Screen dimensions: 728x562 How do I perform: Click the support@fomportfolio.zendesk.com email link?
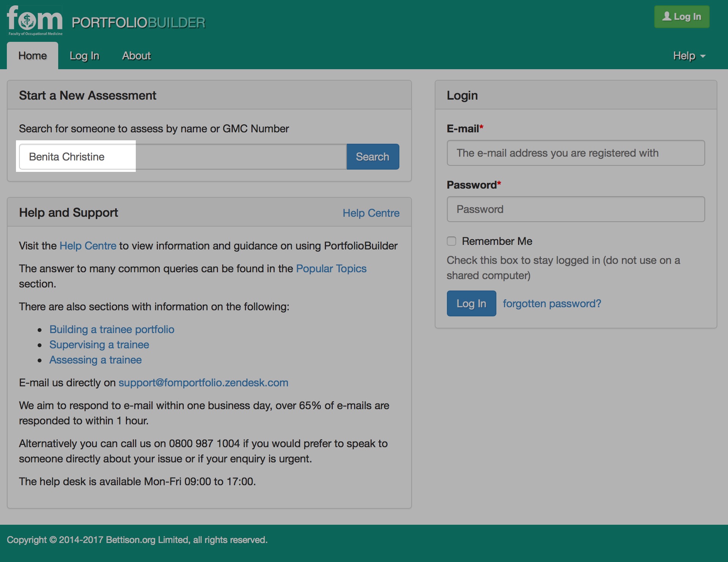pyautogui.click(x=203, y=383)
